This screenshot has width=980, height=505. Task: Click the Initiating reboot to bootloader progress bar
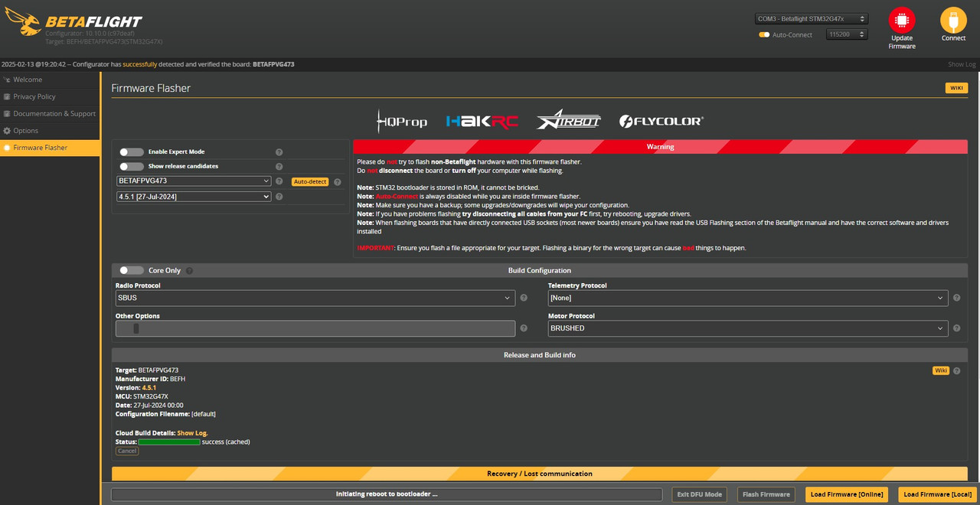387,494
